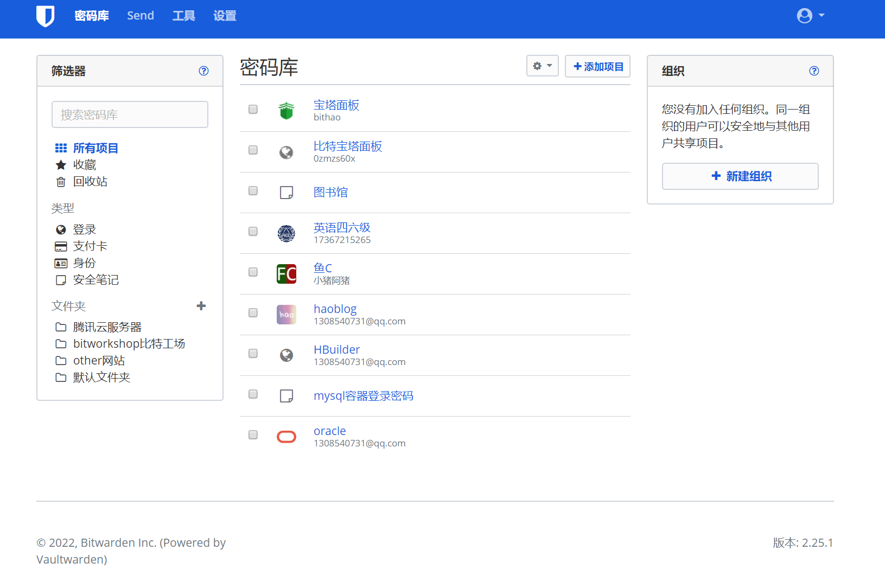Click the 图书馆 secure note icon
The image size is (885, 588).
point(286,193)
